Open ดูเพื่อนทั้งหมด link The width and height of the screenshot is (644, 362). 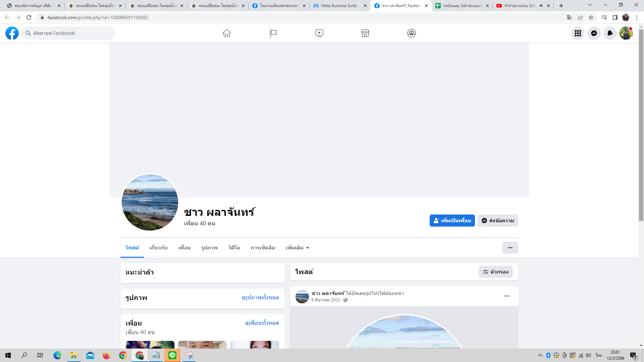[x=262, y=323]
